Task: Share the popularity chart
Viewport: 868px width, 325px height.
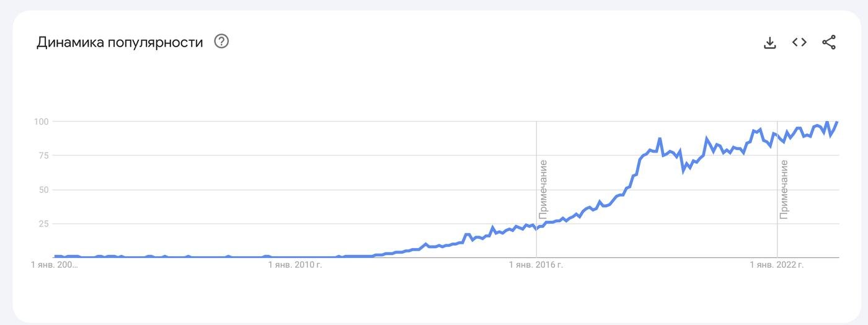Action: click(x=829, y=42)
